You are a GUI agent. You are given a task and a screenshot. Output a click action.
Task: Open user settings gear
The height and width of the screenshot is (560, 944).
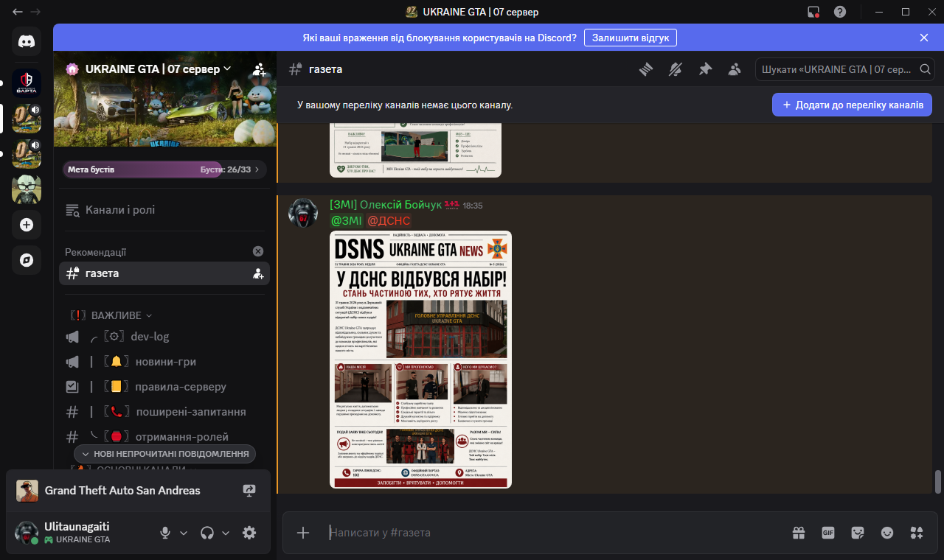coord(249,533)
